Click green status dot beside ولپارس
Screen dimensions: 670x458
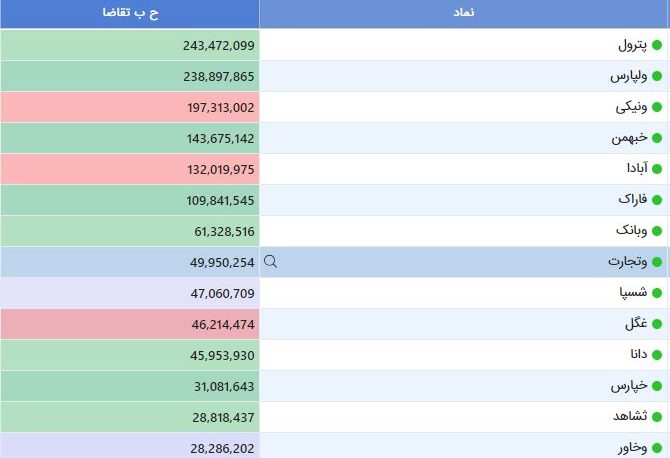coord(657,76)
